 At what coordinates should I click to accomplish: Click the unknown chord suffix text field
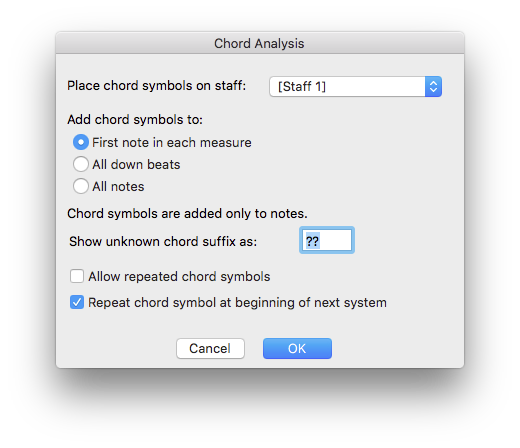[327, 240]
